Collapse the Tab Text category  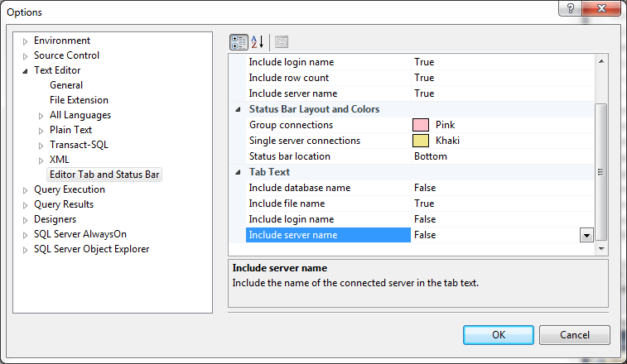238,172
